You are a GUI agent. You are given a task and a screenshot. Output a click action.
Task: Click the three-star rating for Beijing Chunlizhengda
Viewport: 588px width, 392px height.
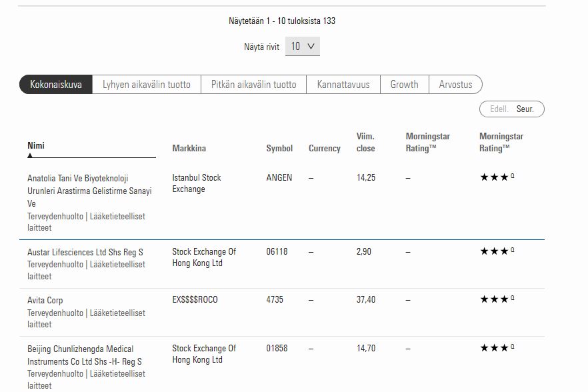click(x=497, y=348)
